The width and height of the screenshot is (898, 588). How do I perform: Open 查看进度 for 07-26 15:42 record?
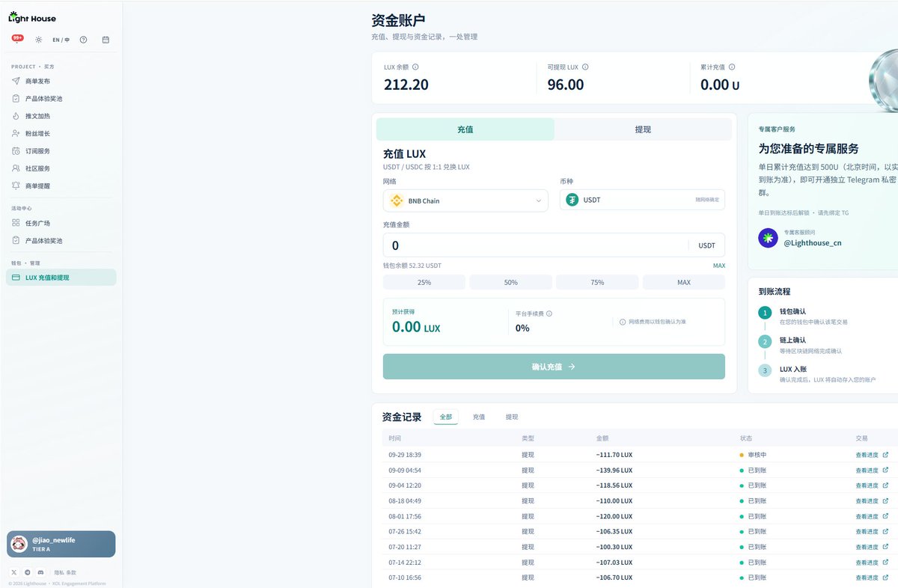(872, 532)
